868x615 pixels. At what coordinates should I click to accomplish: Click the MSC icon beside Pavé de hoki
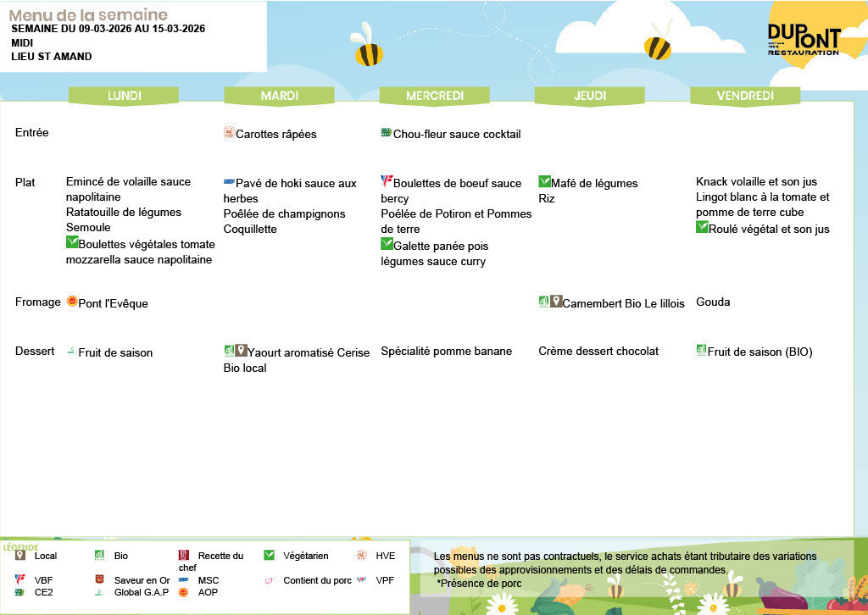(x=229, y=182)
